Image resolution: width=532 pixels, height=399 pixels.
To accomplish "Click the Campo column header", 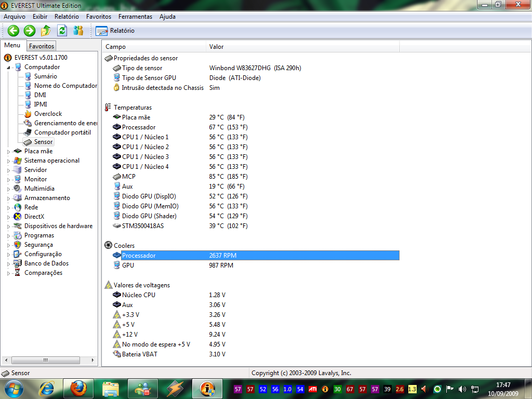I will [x=154, y=47].
